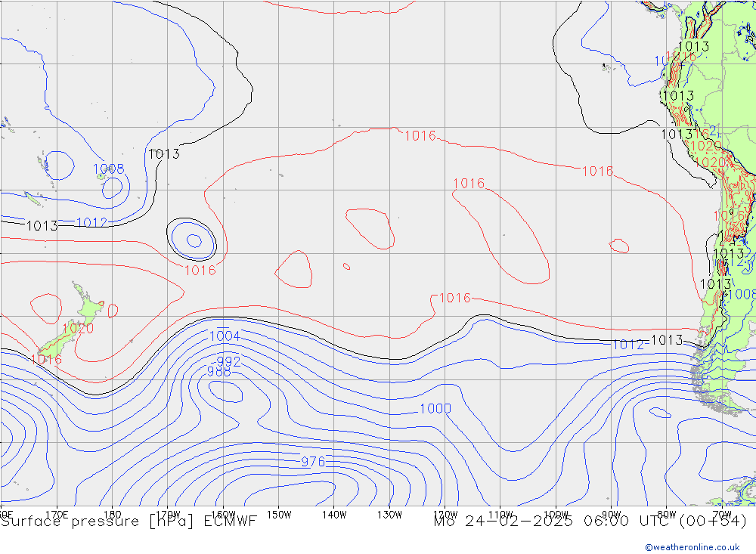Click the 'Surface pressure [hPa] ECMWF' title
756x554 pixels.
pyautogui.click(x=129, y=522)
